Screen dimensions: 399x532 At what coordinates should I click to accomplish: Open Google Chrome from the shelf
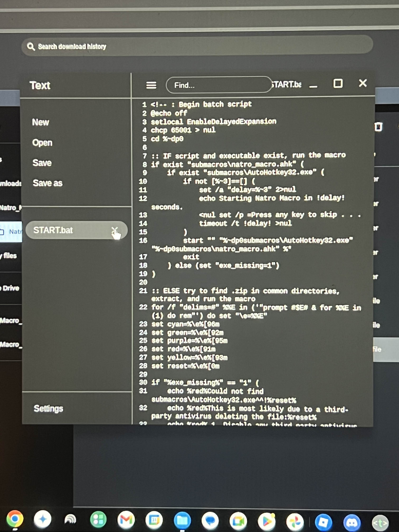(x=15, y=519)
